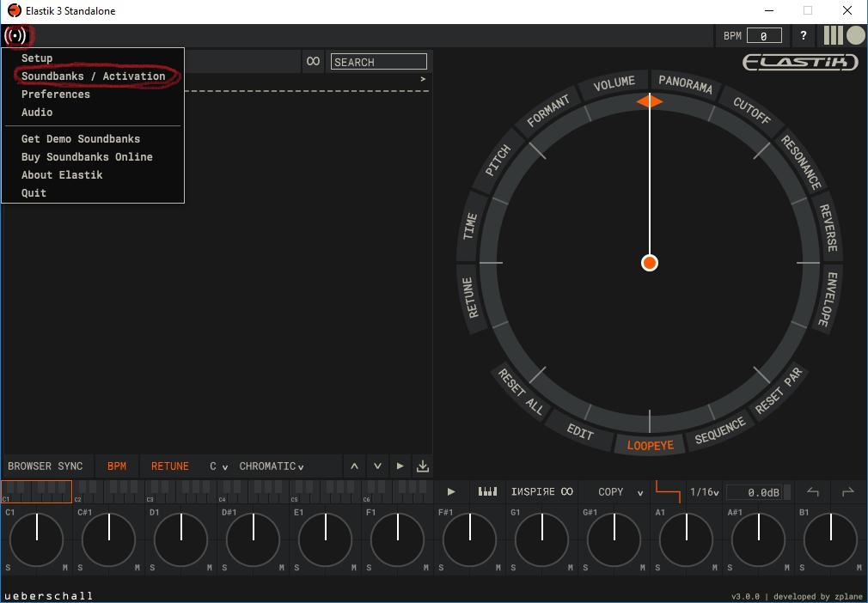
Task: Mute the F1 key
Action: [x=426, y=568]
